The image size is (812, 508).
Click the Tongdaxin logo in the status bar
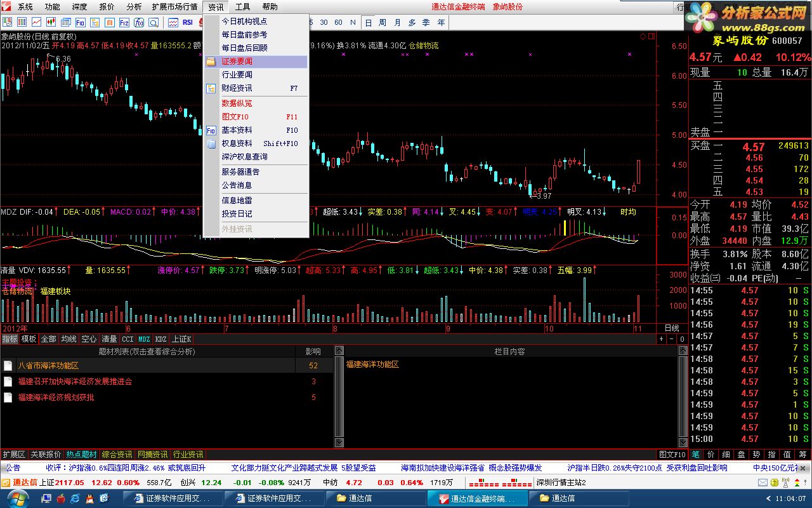20,483
